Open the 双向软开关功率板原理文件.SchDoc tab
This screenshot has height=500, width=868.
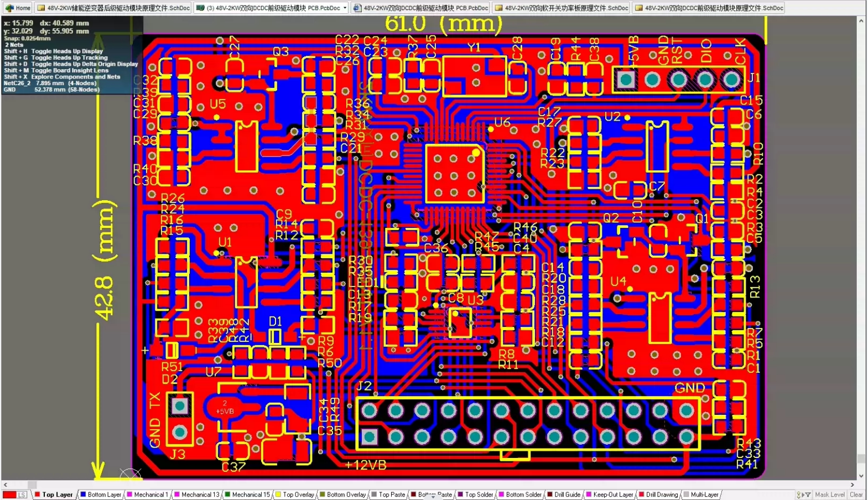tap(561, 8)
